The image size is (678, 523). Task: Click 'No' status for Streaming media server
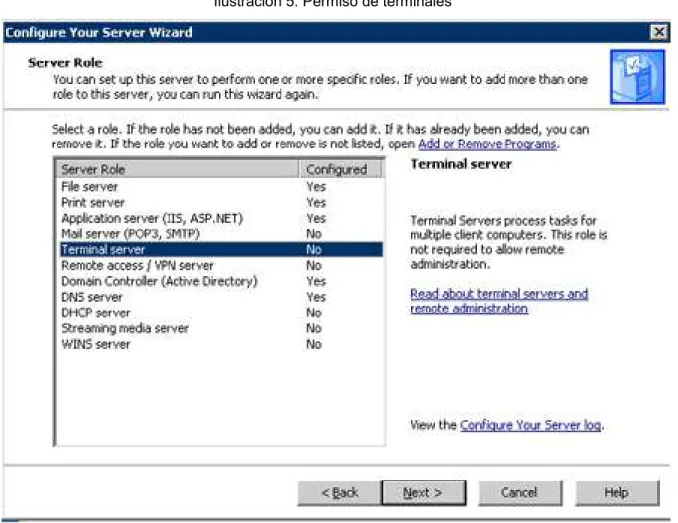click(314, 328)
